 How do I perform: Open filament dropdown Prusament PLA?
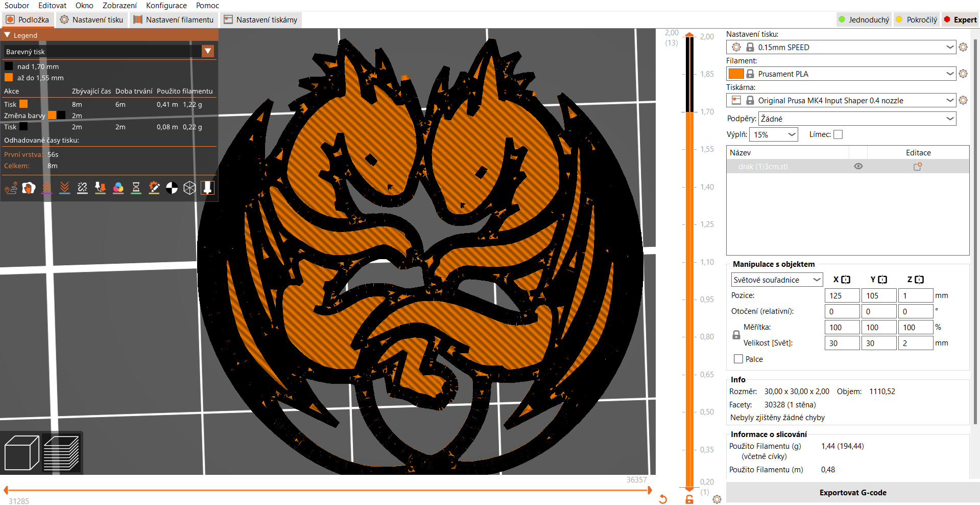tap(841, 74)
